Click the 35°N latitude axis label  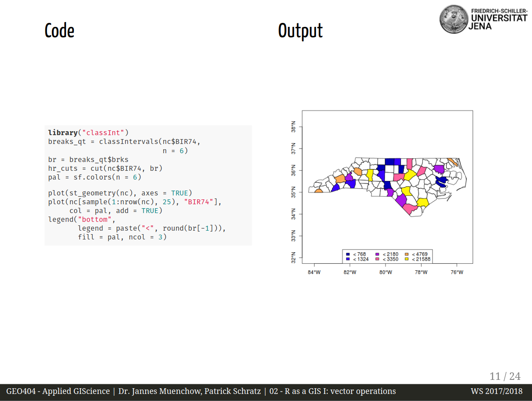coord(294,192)
